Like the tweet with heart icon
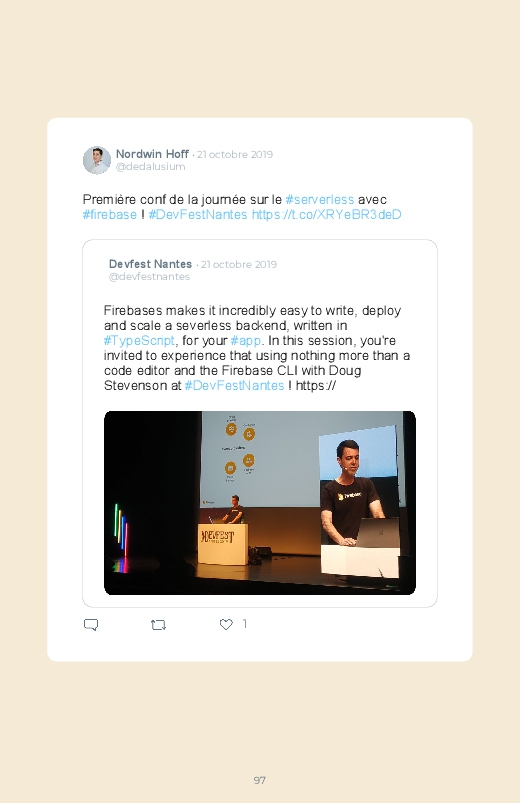 (x=226, y=624)
